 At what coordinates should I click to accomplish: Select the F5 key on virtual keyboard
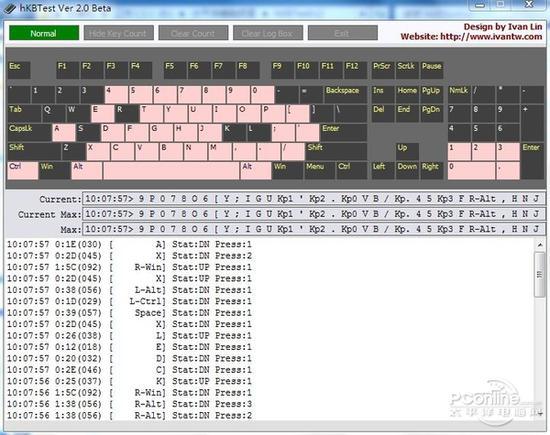coord(175,70)
